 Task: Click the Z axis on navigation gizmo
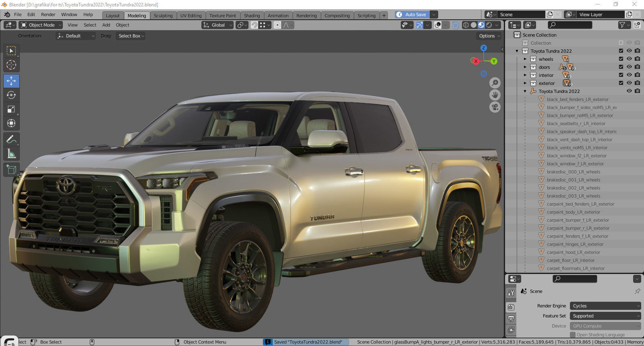(484, 48)
